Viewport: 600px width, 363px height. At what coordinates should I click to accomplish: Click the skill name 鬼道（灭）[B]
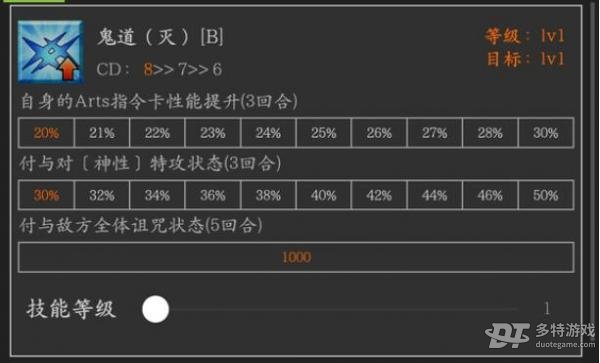pyautogui.click(x=160, y=37)
